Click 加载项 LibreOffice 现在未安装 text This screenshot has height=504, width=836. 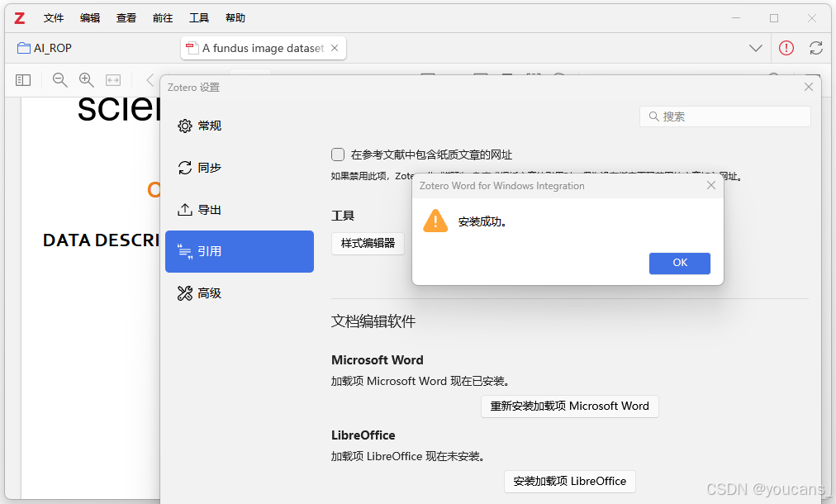[407, 457]
